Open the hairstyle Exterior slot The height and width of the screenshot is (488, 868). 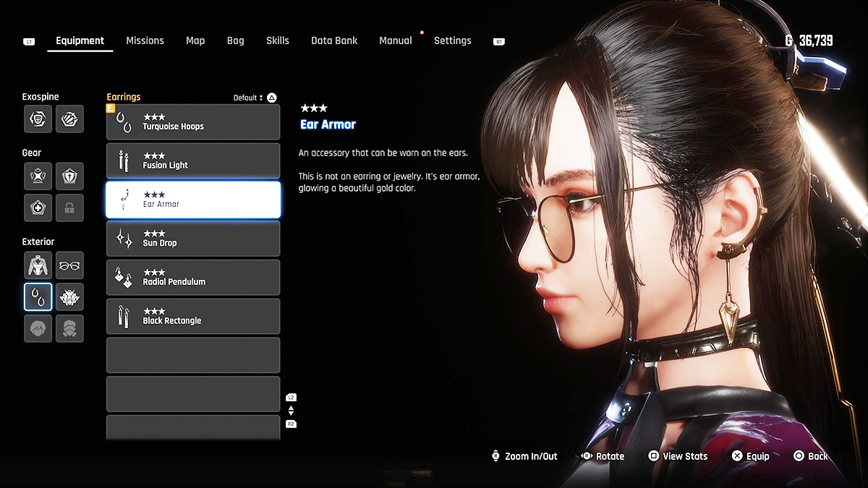point(38,328)
